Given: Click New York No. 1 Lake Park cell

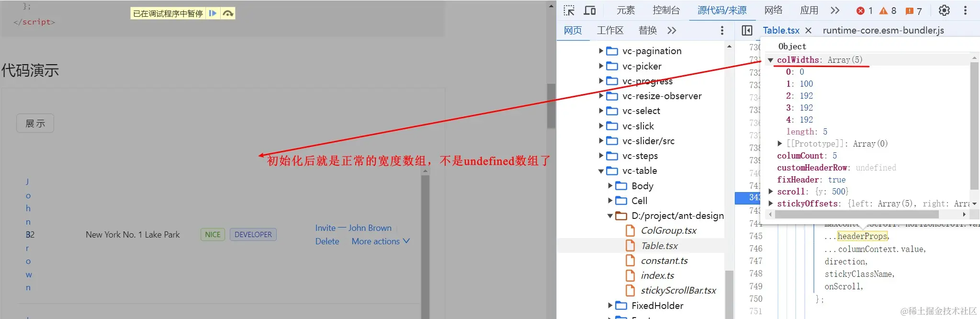Looking at the screenshot, I should point(133,235).
